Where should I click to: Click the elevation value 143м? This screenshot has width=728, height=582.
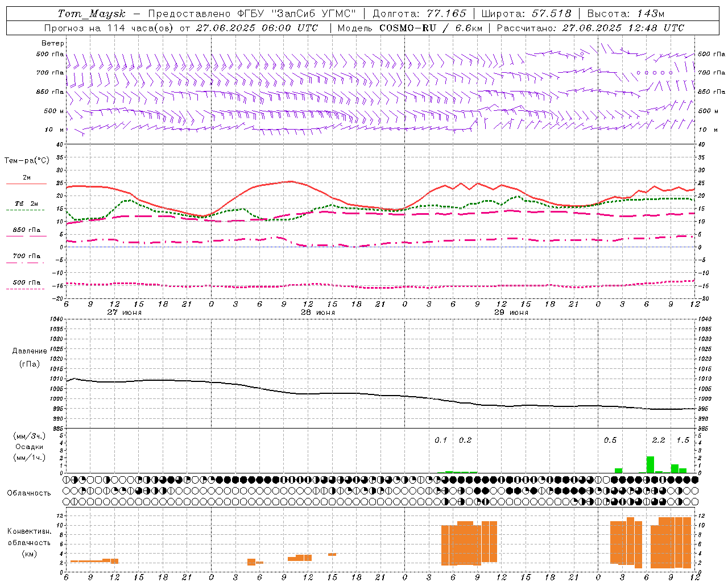[650, 14]
